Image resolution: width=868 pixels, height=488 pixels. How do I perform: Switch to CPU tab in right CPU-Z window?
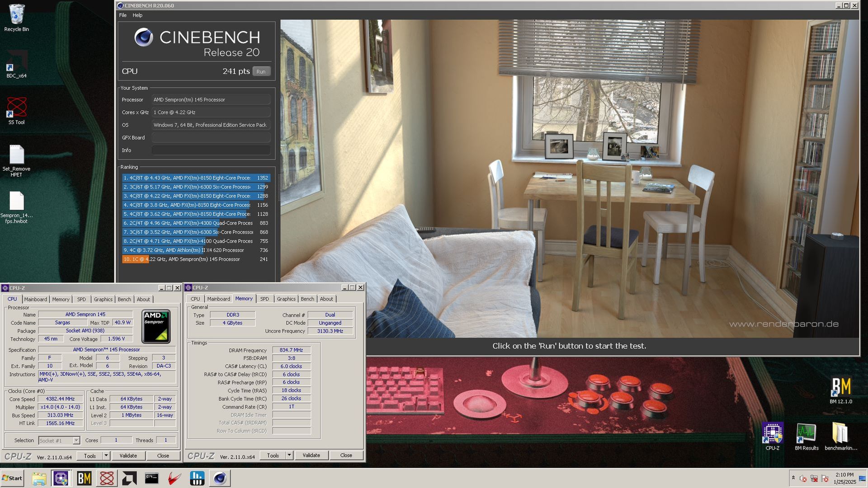click(x=195, y=299)
